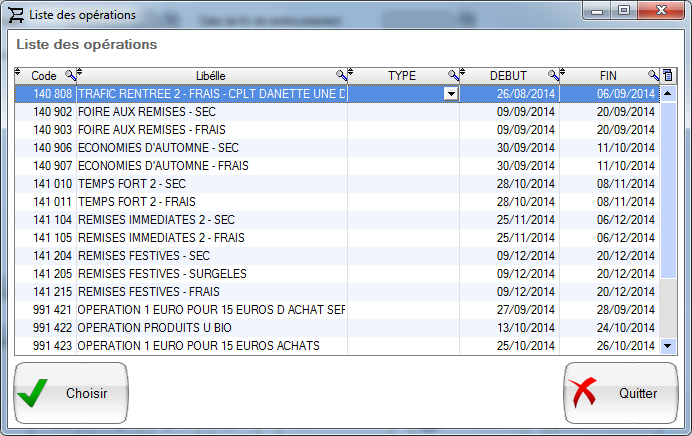
Task: Click the search magnifier in the Code column header
Action: (70, 76)
